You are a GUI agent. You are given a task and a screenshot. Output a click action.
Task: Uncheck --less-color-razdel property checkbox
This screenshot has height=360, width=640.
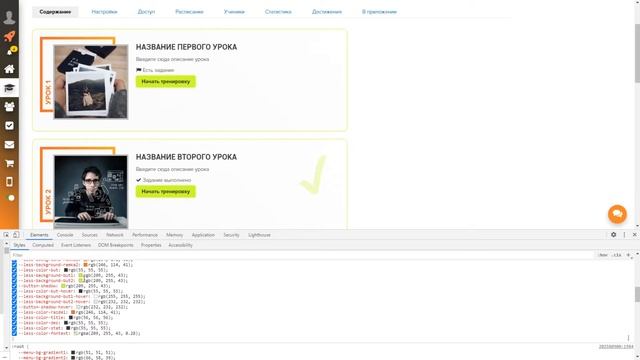click(x=14, y=312)
